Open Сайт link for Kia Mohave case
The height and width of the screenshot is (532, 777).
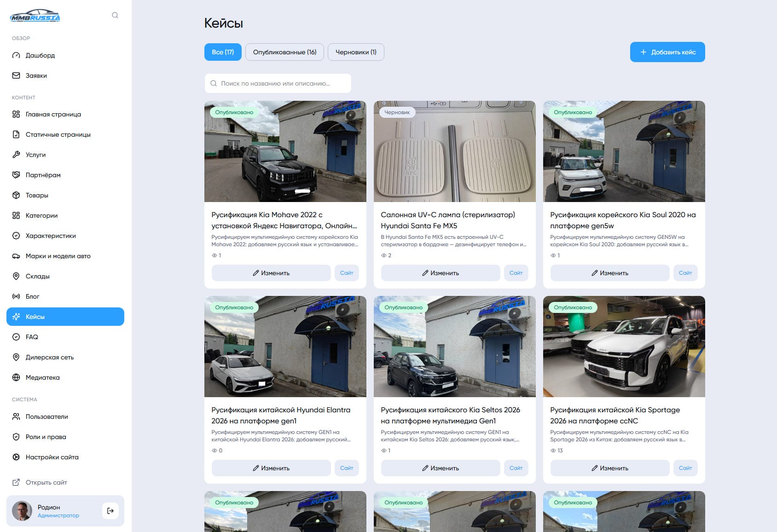pos(347,273)
